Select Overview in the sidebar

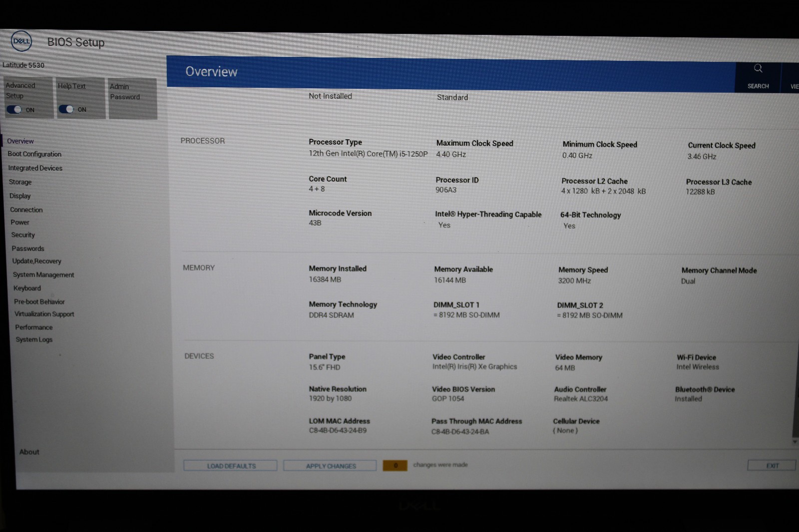[20, 141]
